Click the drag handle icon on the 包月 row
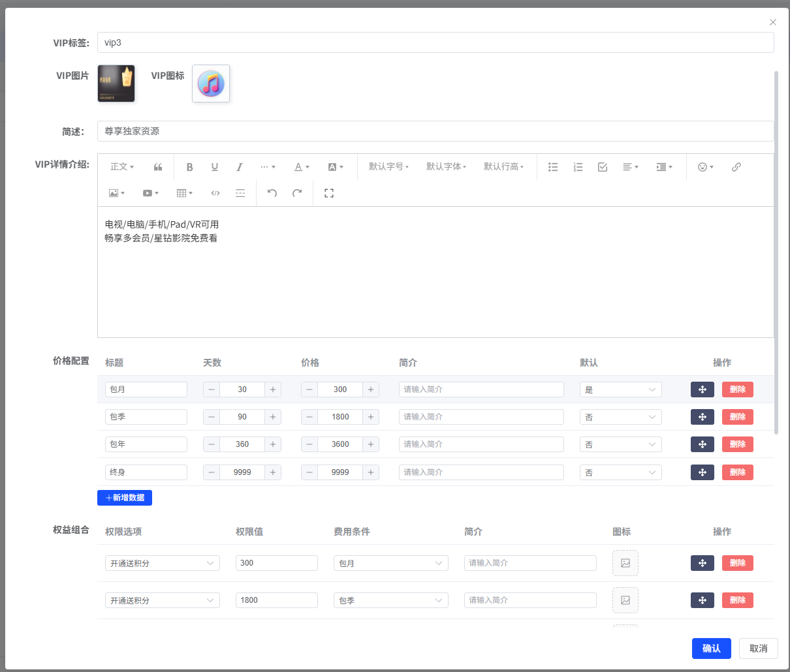 click(702, 389)
